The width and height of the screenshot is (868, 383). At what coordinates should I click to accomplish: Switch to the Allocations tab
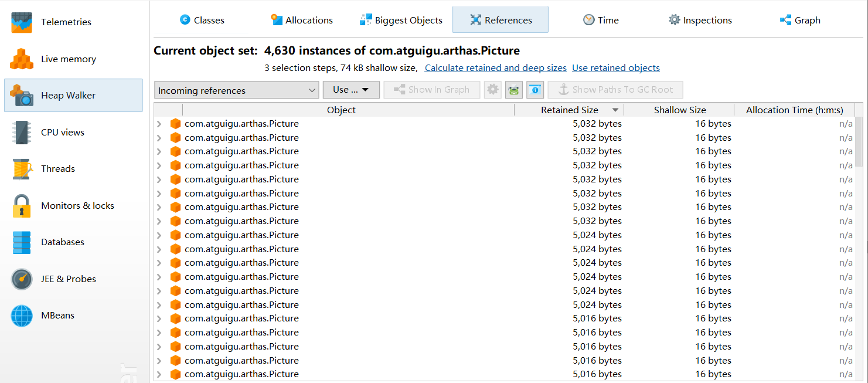click(302, 21)
